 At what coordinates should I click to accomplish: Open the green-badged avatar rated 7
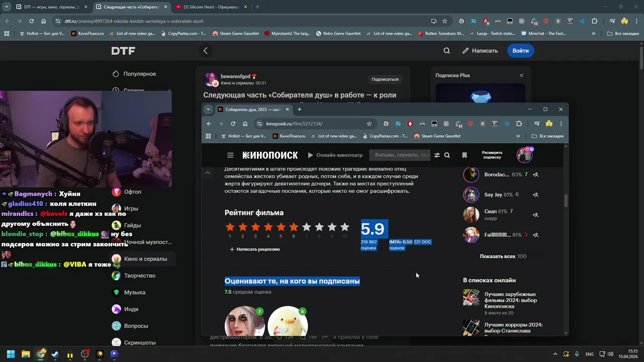[245, 321]
